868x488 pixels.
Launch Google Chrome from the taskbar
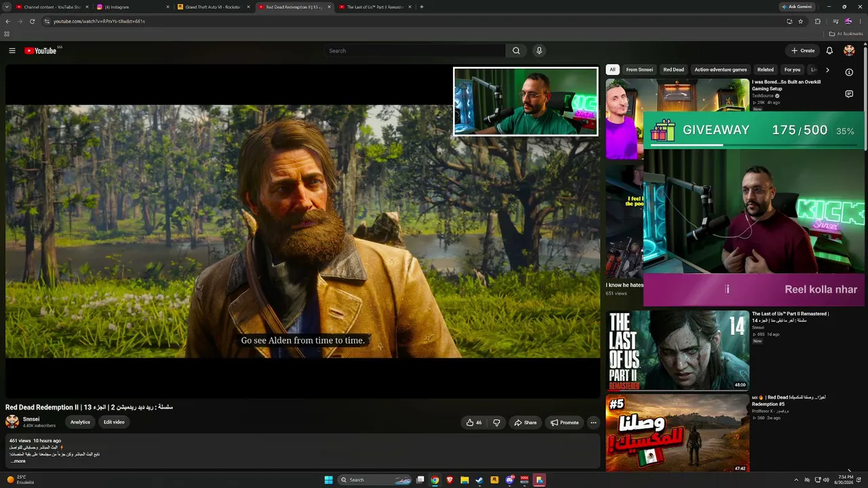(435, 480)
